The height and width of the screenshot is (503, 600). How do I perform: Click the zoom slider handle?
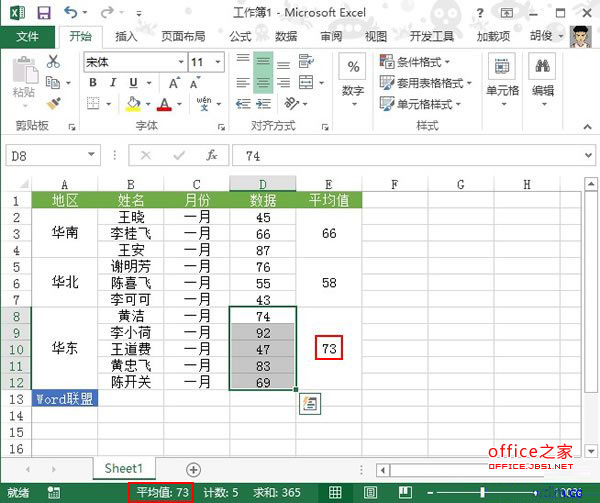click(x=483, y=493)
